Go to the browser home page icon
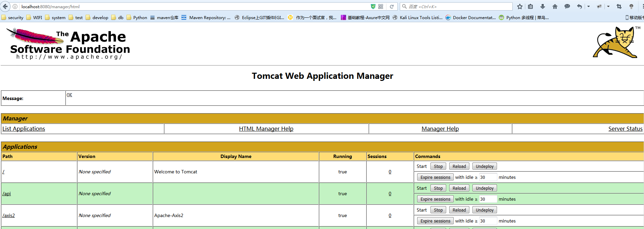Image resolution: width=644 pixels, height=229 pixels. tap(555, 6)
